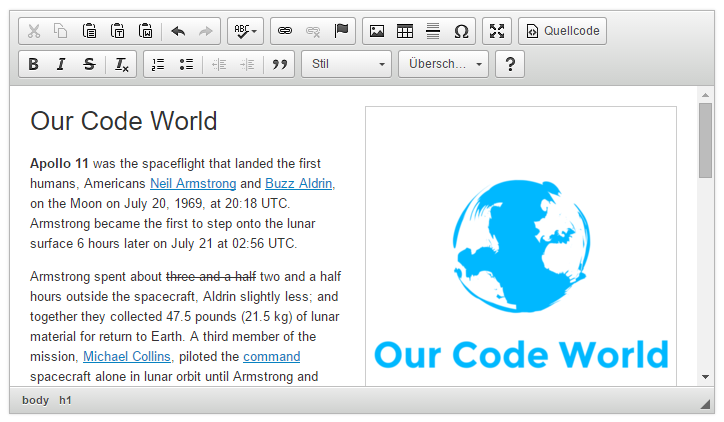Maximize the editor with expand icon

click(x=497, y=31)
